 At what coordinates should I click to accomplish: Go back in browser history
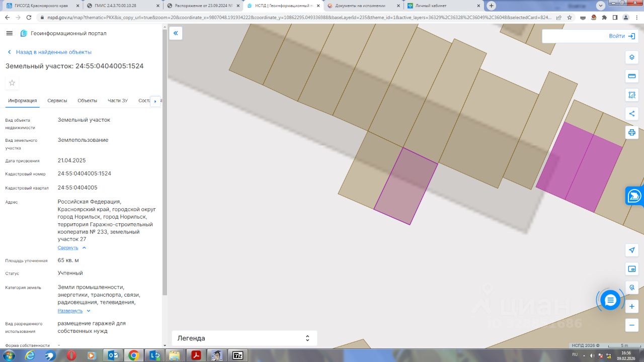7,17
